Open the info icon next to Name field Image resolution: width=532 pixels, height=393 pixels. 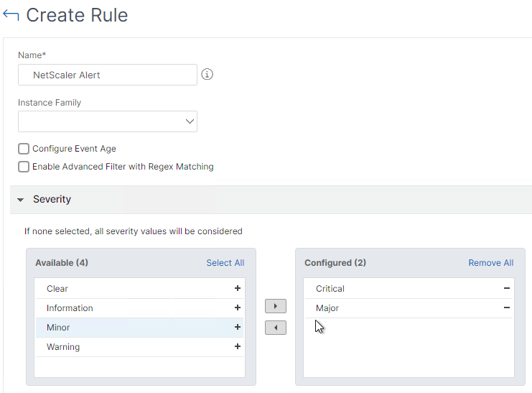click(207, 74)
